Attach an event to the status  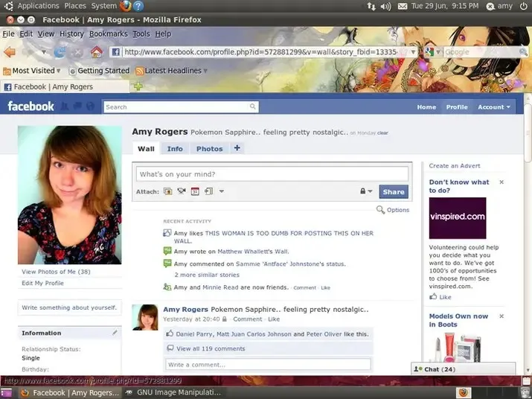coord(195,191)
